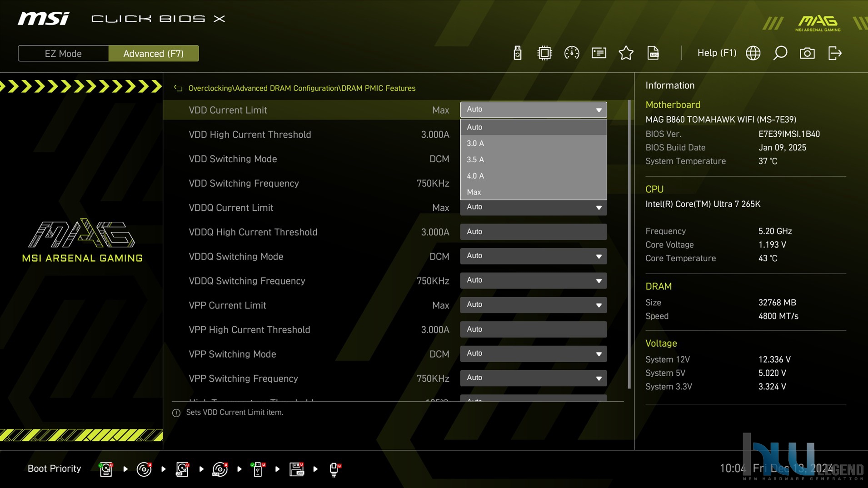Choose 4.0 A in the VDD Current Limit list
Screen dimensions: 868x488
(534, 176)
